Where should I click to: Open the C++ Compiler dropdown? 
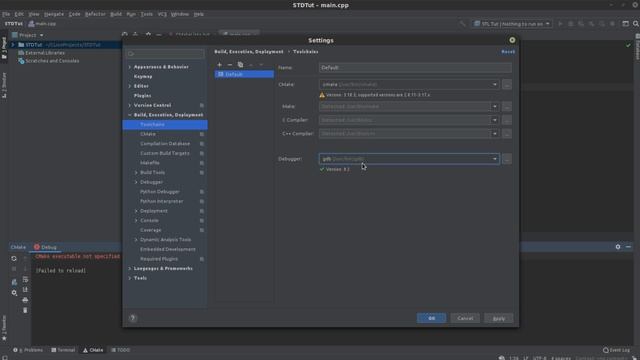495,133
